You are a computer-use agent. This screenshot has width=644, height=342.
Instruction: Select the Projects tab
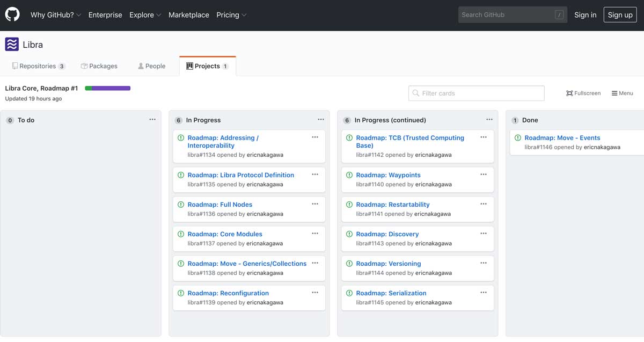coord(207,66)
